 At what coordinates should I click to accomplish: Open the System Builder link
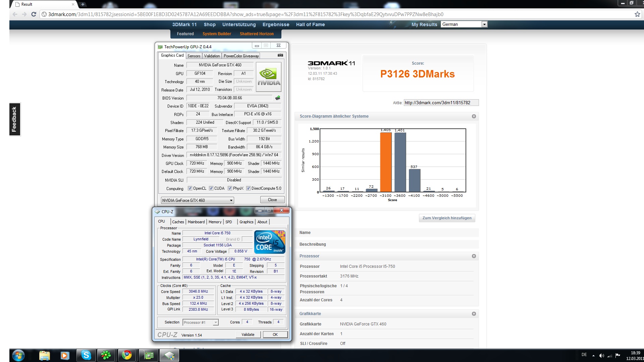tap(217, 34)
